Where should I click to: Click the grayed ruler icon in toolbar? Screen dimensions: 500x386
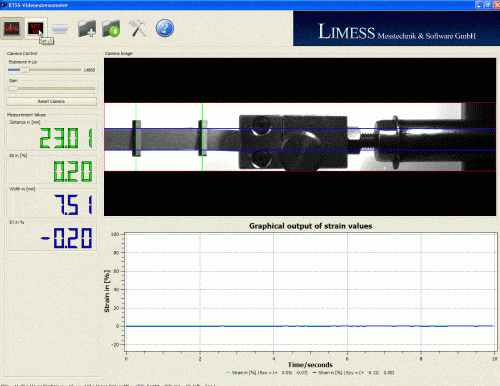click(60, 28)
